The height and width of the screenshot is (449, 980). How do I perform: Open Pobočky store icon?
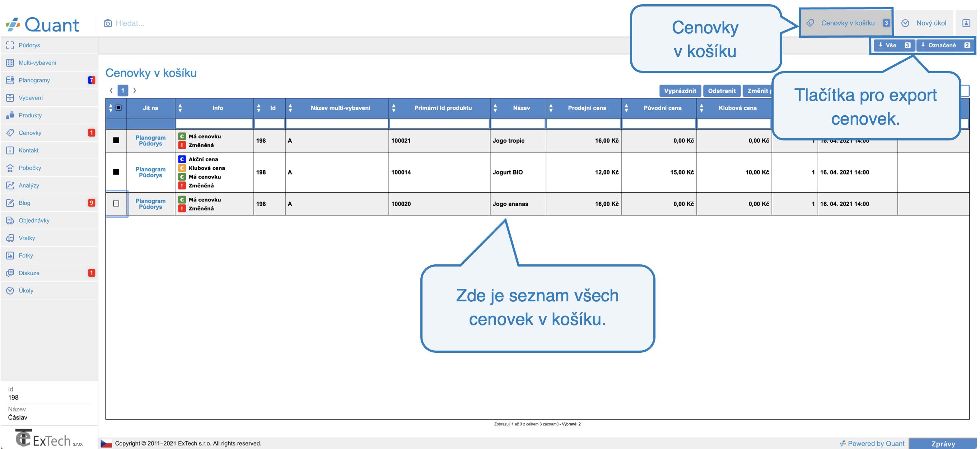(10, 167)
